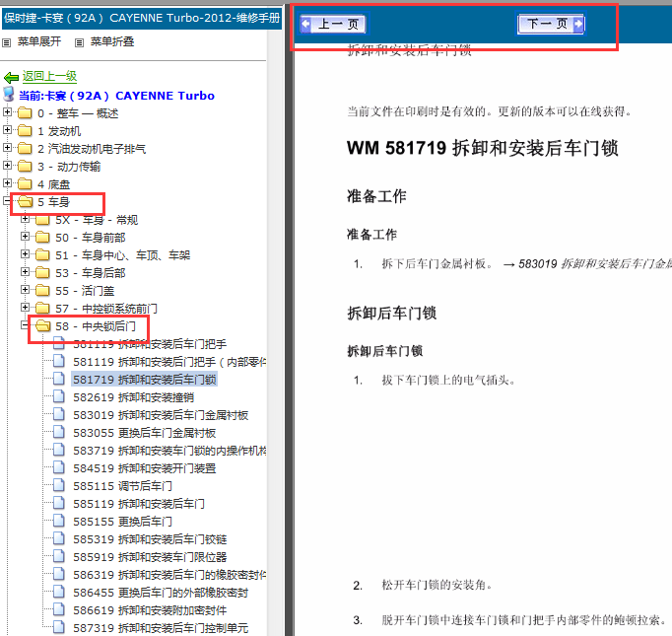Screen dimensions: 672x636
Task: Click the folder icon of 0 - 整车 — 概述
Action: tap(25, 112)
